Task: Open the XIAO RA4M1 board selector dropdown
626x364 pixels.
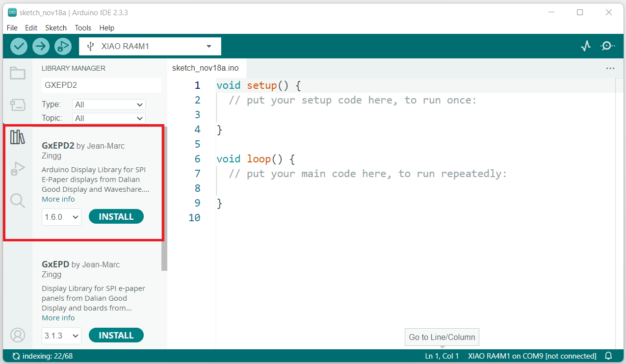Action: click(x=150, y=46)
